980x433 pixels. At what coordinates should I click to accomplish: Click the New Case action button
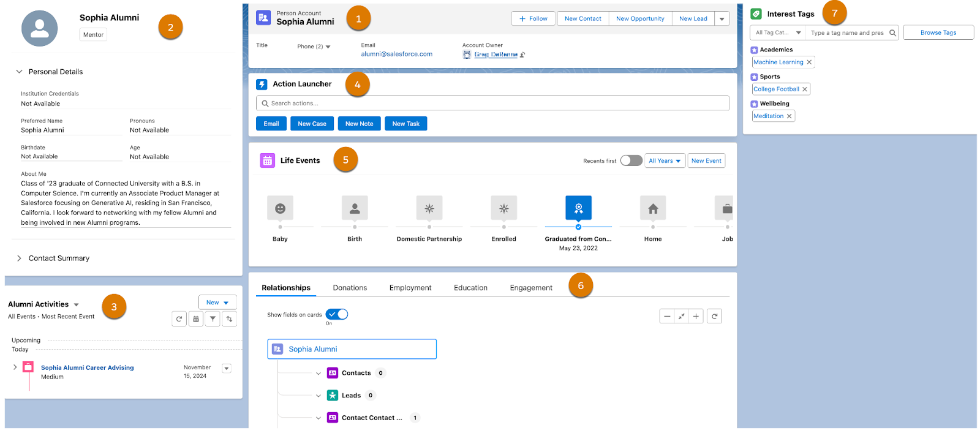click(x=312, y=124)
